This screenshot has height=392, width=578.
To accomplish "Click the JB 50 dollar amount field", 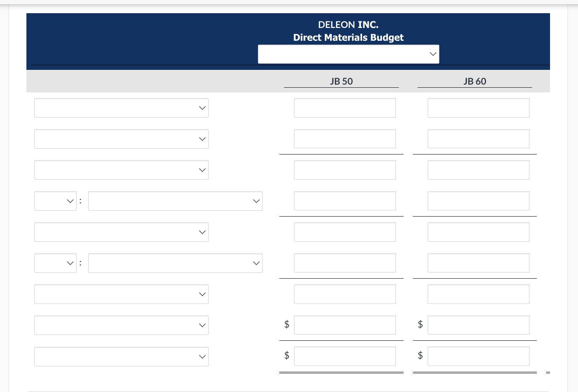I will pos(345,325).
